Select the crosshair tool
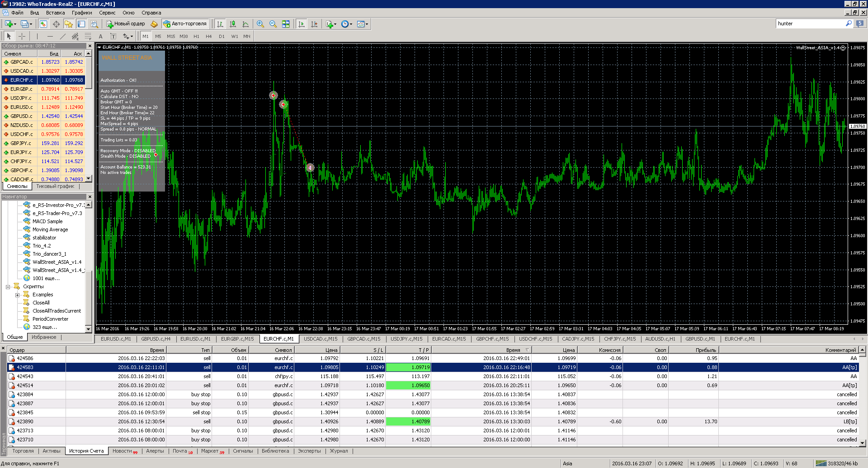 [22, 36]
